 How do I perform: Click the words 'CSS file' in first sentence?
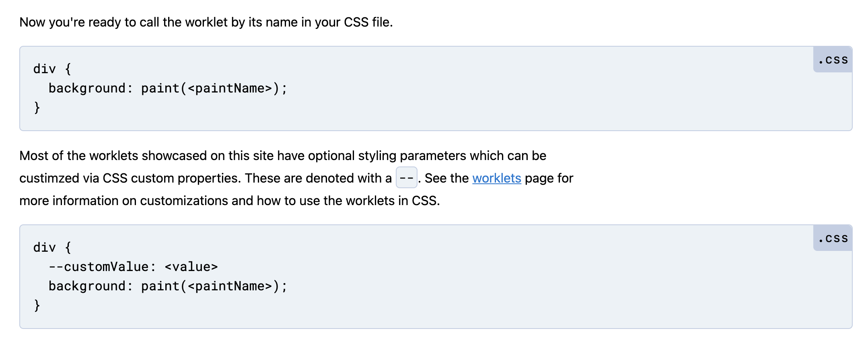click(367, 22)
